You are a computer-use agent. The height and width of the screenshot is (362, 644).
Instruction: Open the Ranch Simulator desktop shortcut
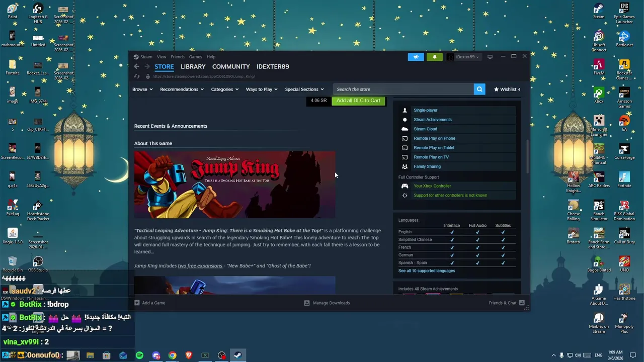click(x=599, y=211)
